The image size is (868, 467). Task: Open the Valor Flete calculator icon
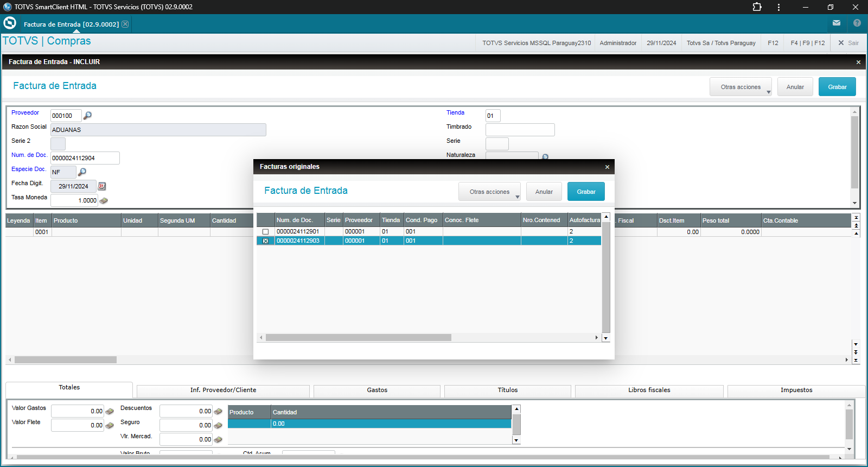[x=110, y=426]
